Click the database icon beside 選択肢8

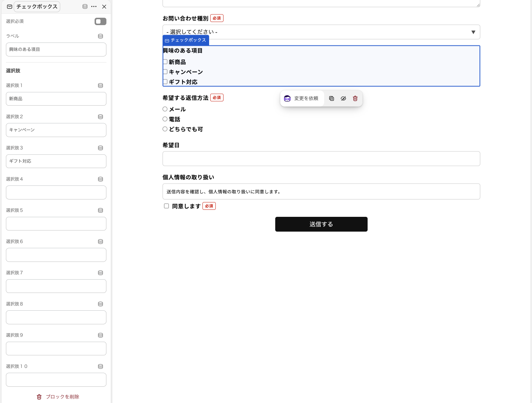point(100,304)
